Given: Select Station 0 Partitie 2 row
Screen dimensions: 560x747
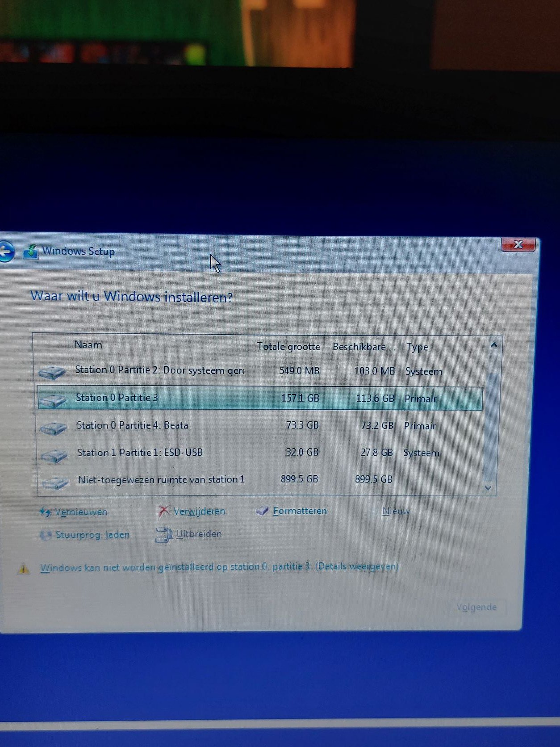Looking at the screenshot, I should [261, 371].
